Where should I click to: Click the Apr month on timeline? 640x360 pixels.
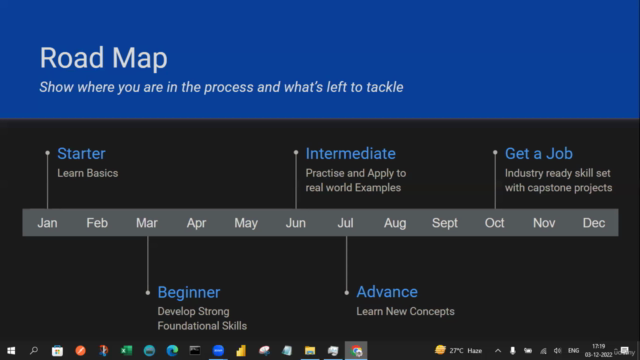[196, 223]
